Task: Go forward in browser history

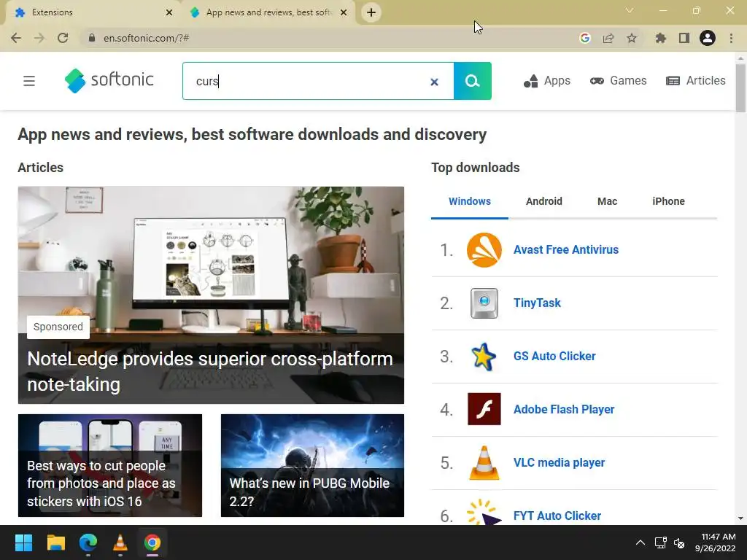Action: [39, 38]
